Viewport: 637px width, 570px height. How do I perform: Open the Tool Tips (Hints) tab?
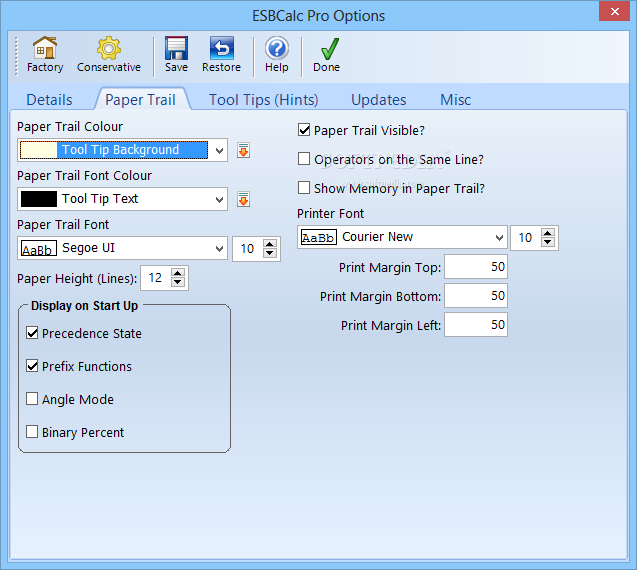pos(264,100)
